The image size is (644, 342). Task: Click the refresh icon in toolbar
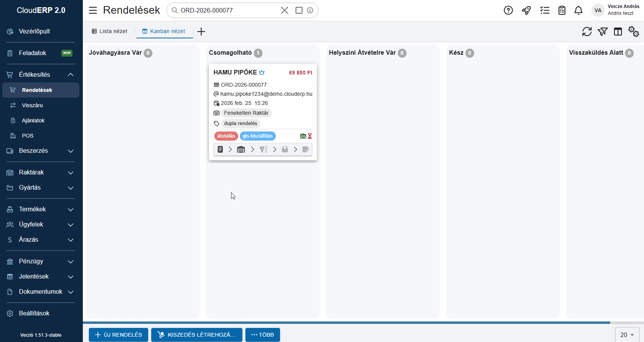(587, 32)
